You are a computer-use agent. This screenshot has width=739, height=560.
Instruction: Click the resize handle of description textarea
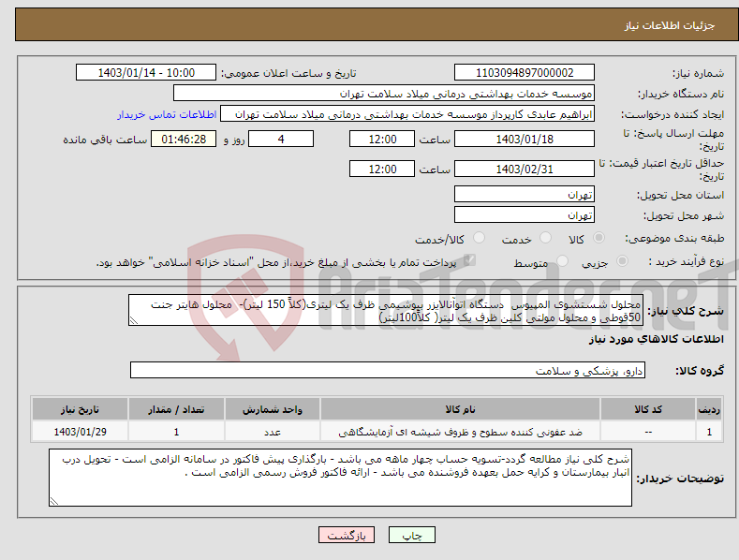133,321
